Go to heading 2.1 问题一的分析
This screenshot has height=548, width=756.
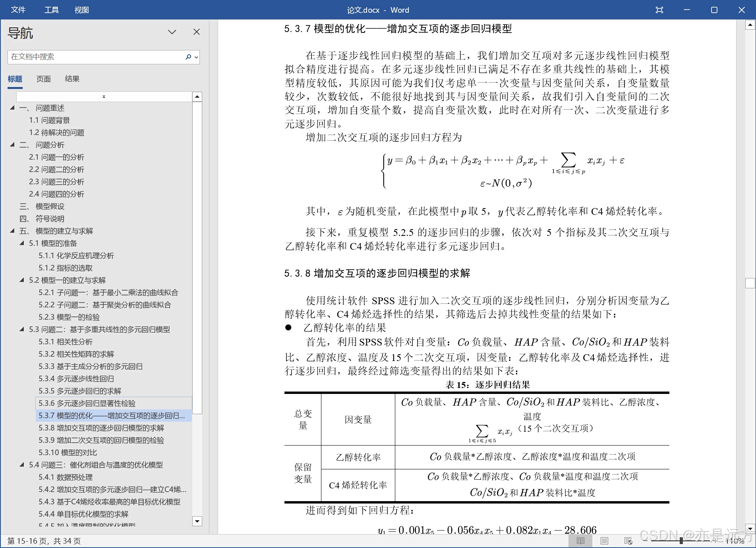(56, 157)
